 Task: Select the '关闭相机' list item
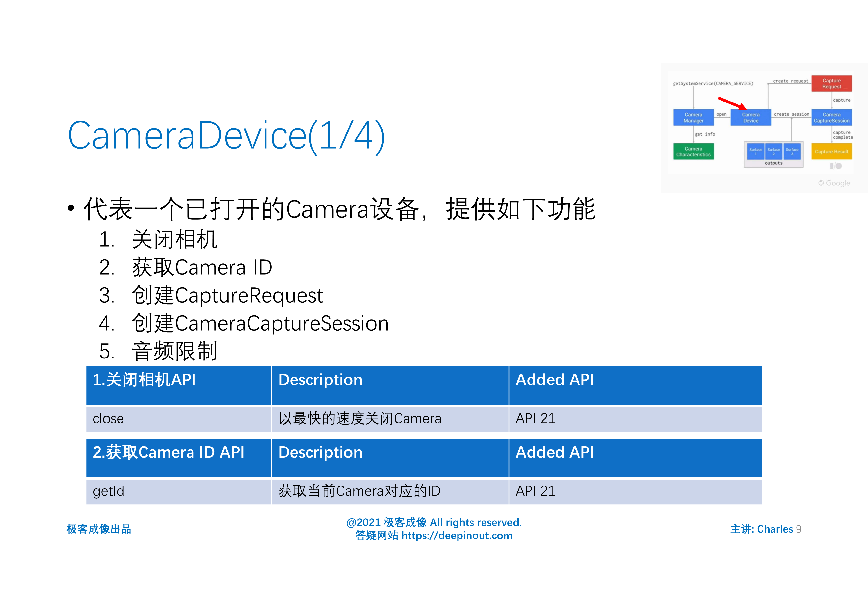[174, 239]
